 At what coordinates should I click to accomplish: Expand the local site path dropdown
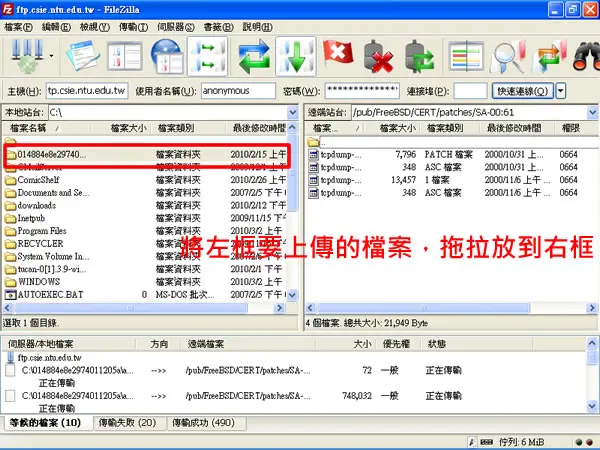(x=292, y=112)
